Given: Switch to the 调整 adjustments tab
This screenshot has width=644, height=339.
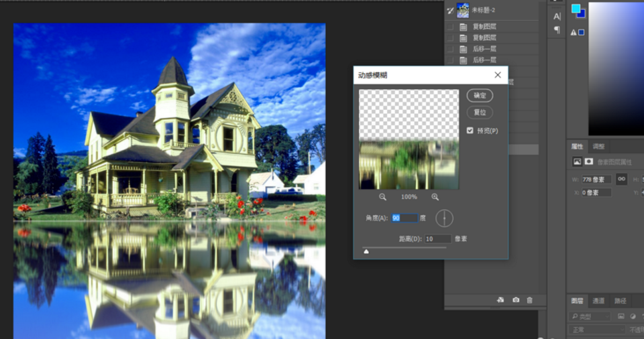Looking at the screenshot, I should pos(598,146).
